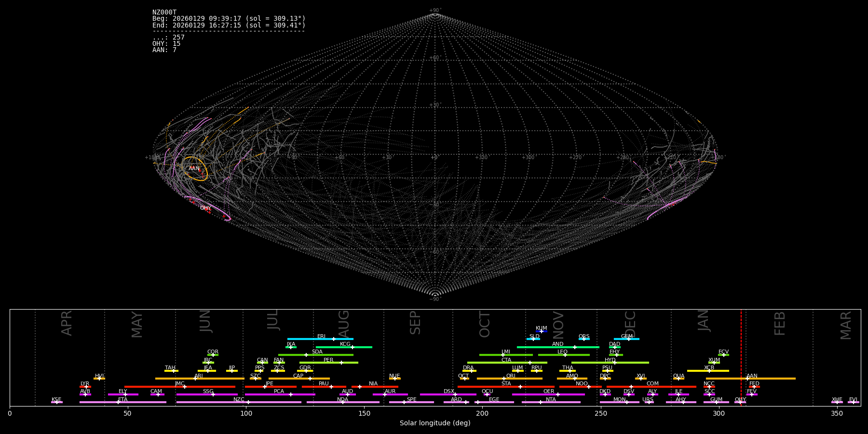The image size is (868, 434).
Task: Click the XHE shower label
Action: (x=837, y=400)
